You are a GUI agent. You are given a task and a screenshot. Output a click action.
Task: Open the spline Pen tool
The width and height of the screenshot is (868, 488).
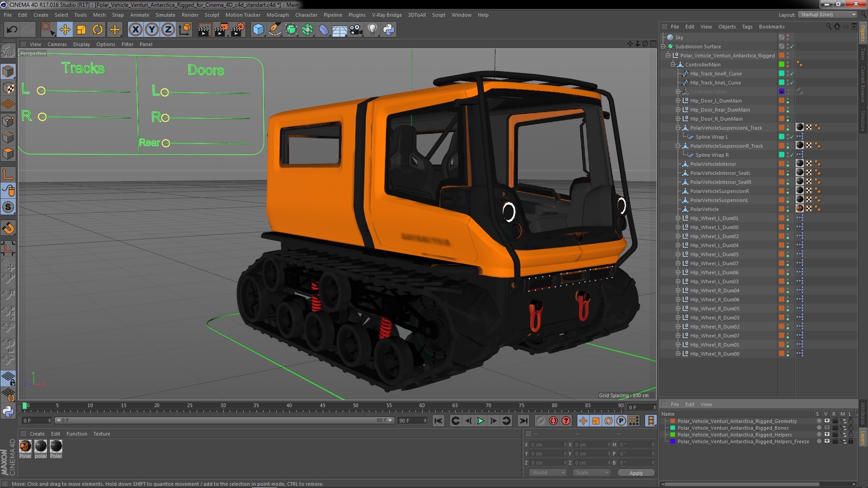point(274,30)
